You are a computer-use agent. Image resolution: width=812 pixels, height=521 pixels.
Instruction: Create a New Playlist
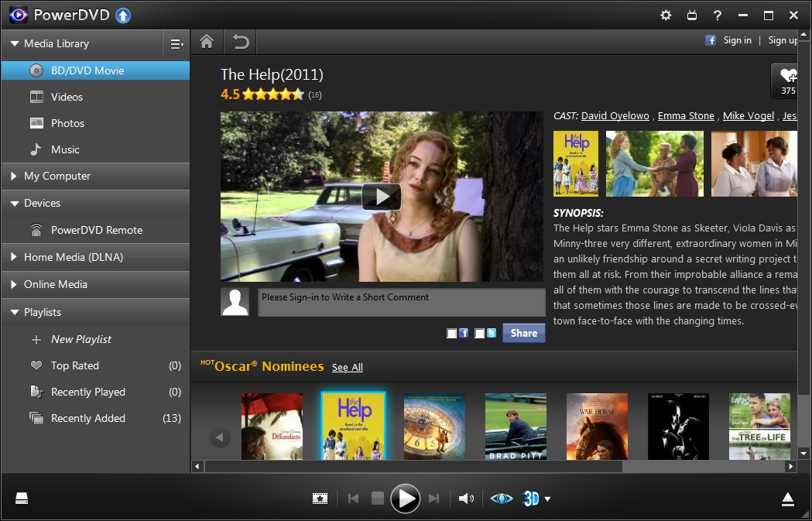(x=95, y=339)
